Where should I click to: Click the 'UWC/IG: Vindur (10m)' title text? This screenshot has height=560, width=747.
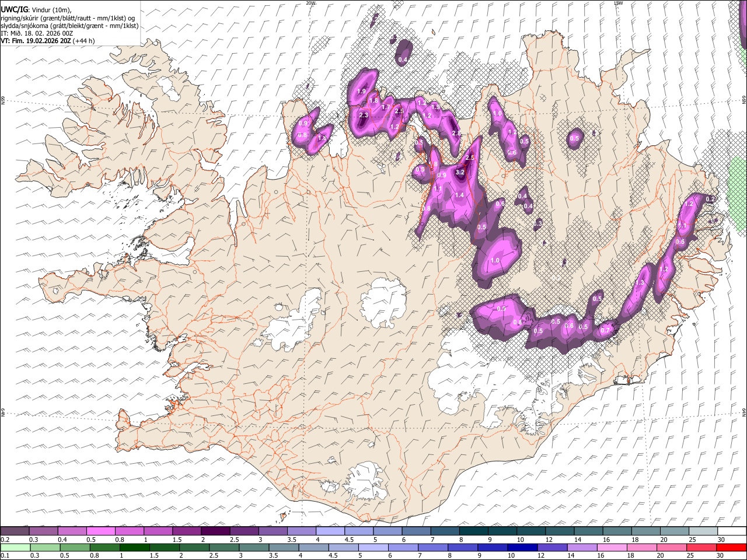(36, 9)
